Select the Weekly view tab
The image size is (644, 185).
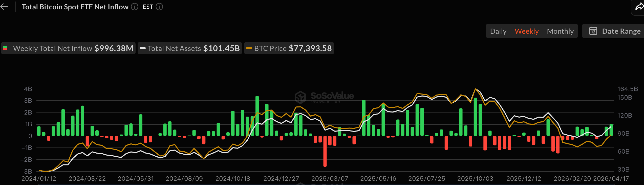(x=526, y=31)
